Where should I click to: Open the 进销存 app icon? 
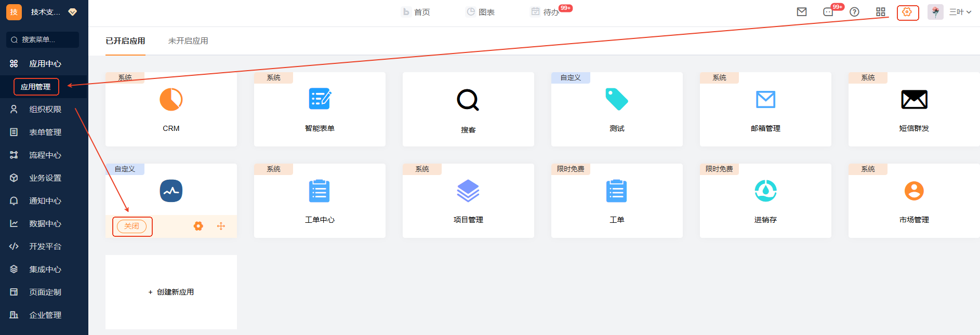(x=765, y=191)
